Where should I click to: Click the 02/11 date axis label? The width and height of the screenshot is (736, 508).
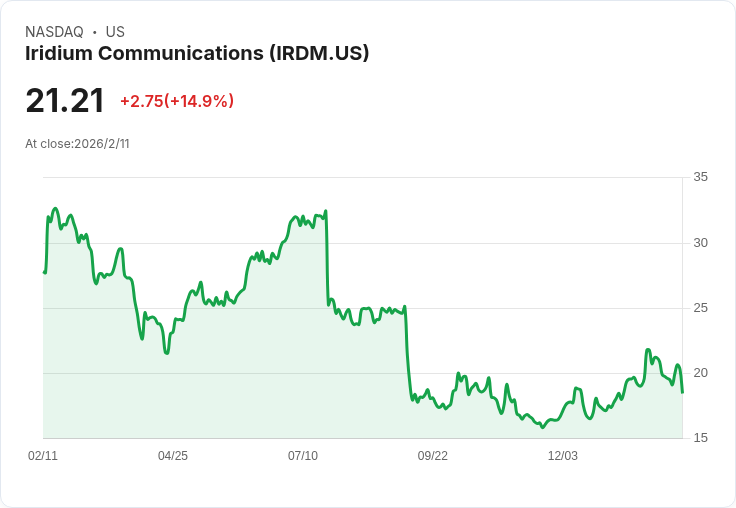click(x=43, y=455)
